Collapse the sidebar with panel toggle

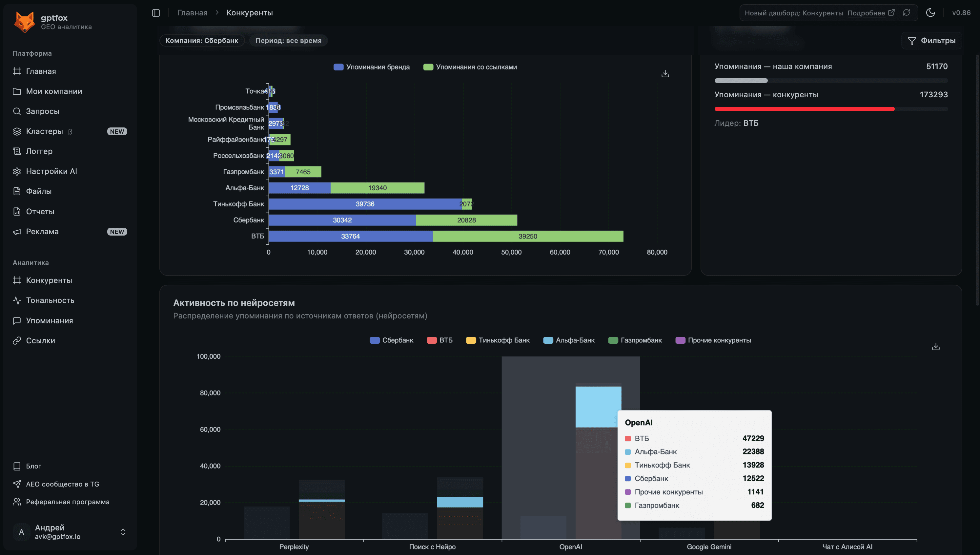156,12
